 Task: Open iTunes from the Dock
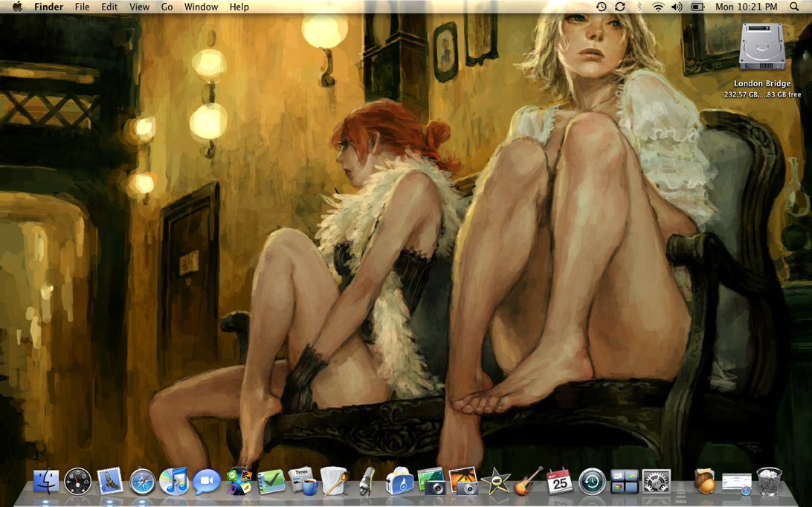click(x=174, y=481)
